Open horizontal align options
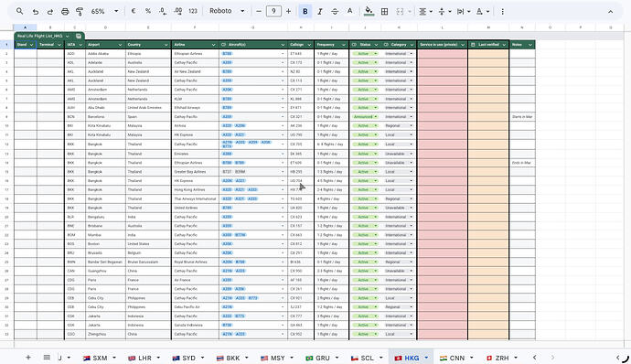Image resolution: width=631 pixels, height=364 pixels. click(x=425, y=12)
